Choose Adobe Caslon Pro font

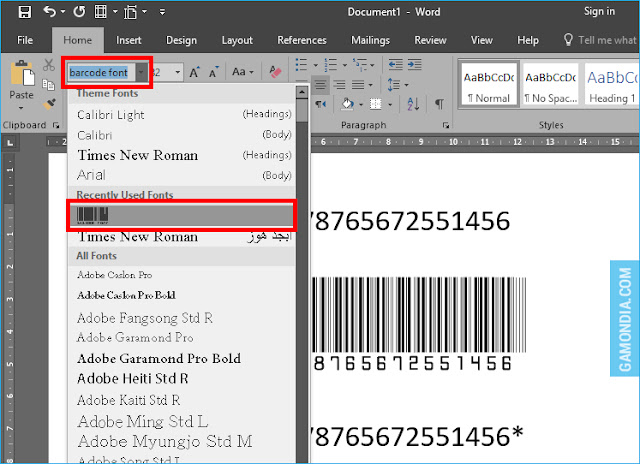click(182, 275)
